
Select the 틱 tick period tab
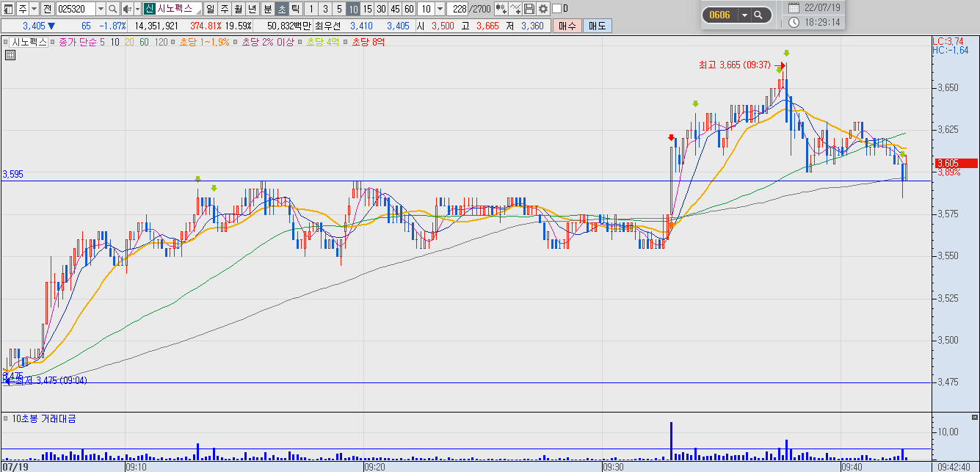coord(295,9)
